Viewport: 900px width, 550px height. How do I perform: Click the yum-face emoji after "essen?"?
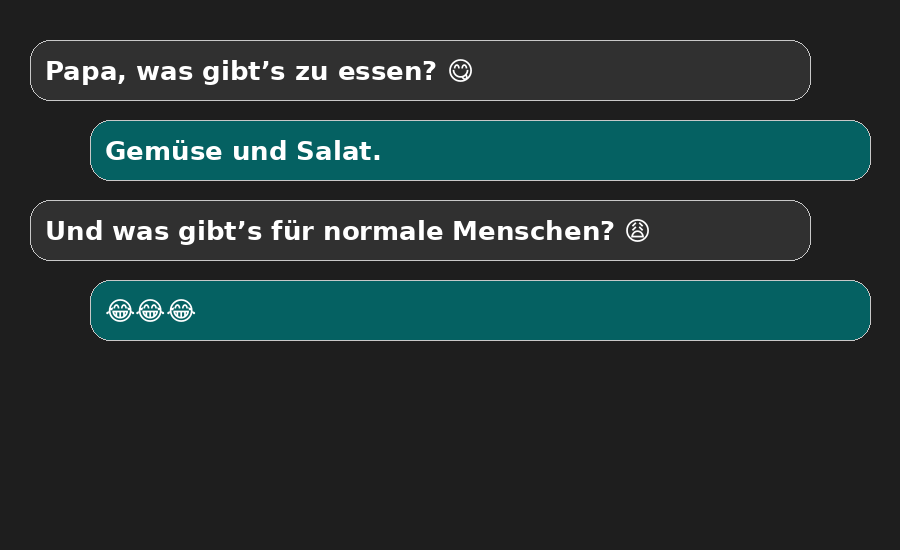(460, 71)
